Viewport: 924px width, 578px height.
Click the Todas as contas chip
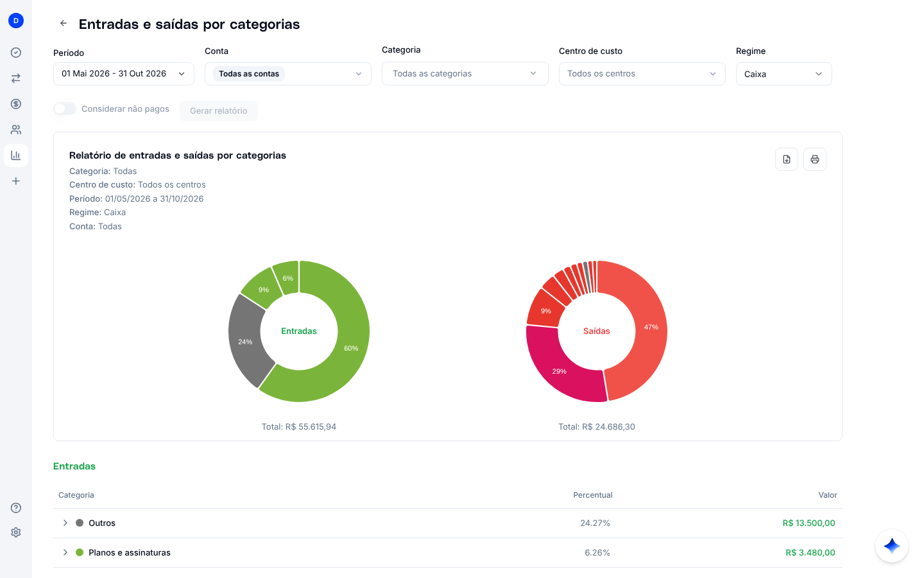pos(249,74)
